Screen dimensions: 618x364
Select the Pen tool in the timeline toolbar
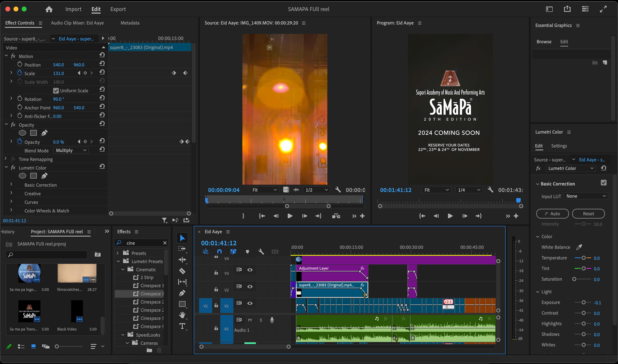point(182,293)
